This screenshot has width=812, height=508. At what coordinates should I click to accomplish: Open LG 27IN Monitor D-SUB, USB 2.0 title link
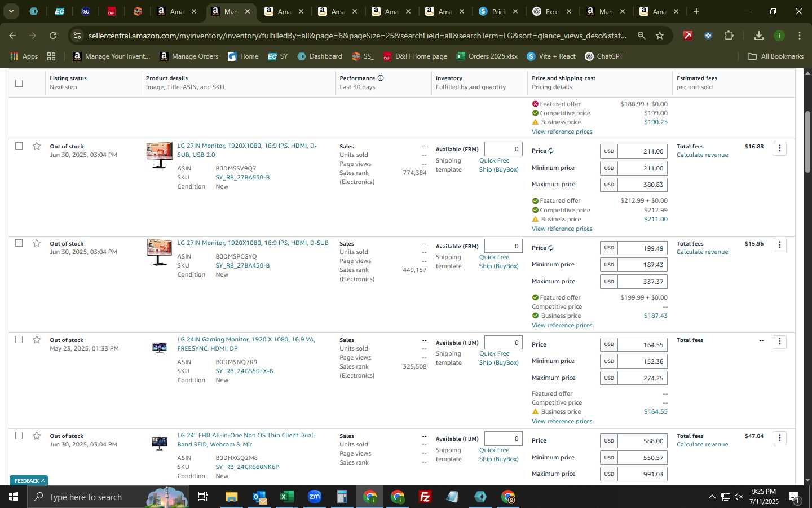click(247, 150)
